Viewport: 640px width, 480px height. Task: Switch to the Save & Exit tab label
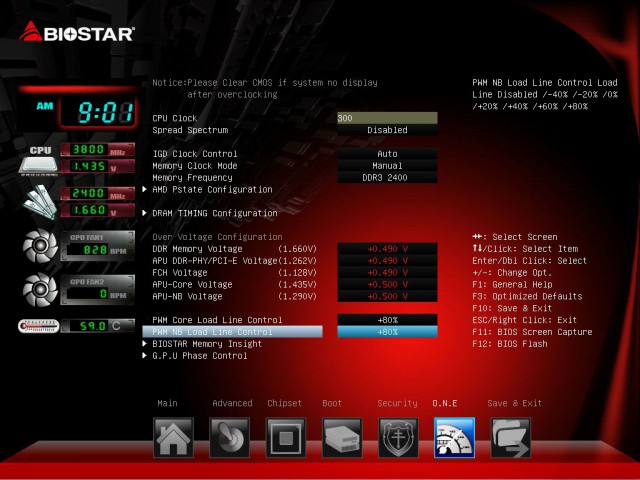pos(514,403)
